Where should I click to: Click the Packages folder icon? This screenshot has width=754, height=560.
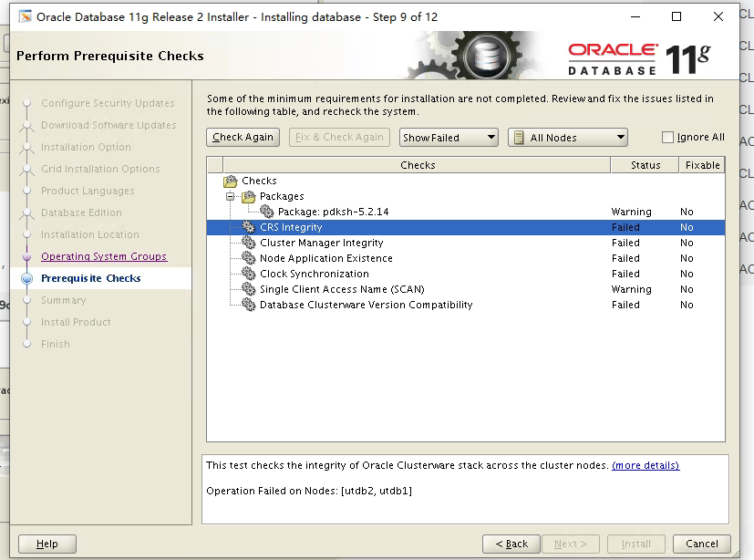click(x=249, y=196)
